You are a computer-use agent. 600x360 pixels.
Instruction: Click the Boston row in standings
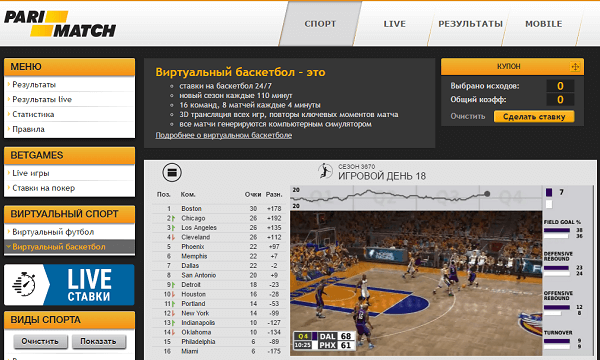pos(219,209)
